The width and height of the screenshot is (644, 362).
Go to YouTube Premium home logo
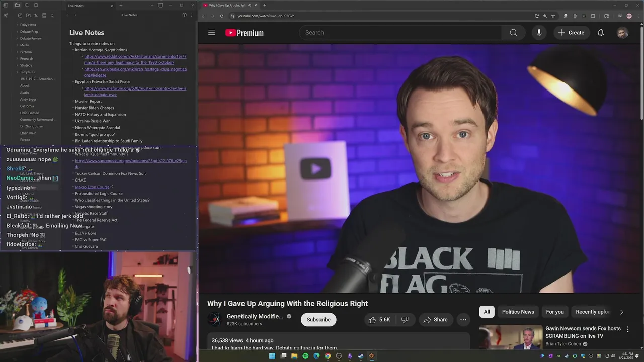245,33
